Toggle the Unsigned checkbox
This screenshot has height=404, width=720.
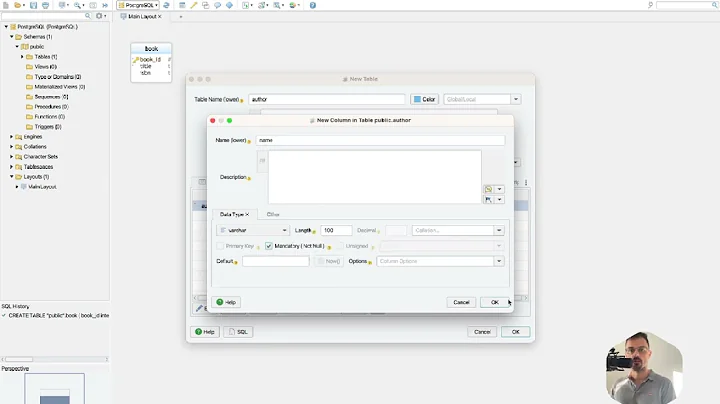pyautogui.click(x=340, y=246)
